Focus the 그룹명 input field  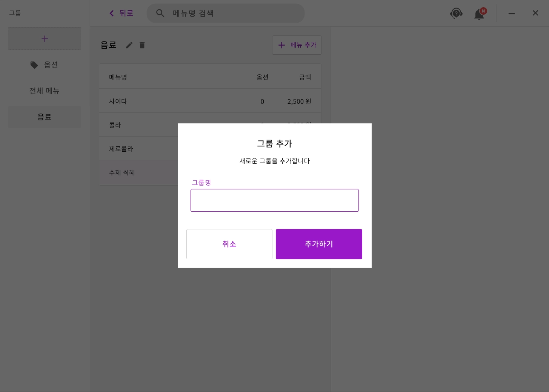(x=275, y=200)
